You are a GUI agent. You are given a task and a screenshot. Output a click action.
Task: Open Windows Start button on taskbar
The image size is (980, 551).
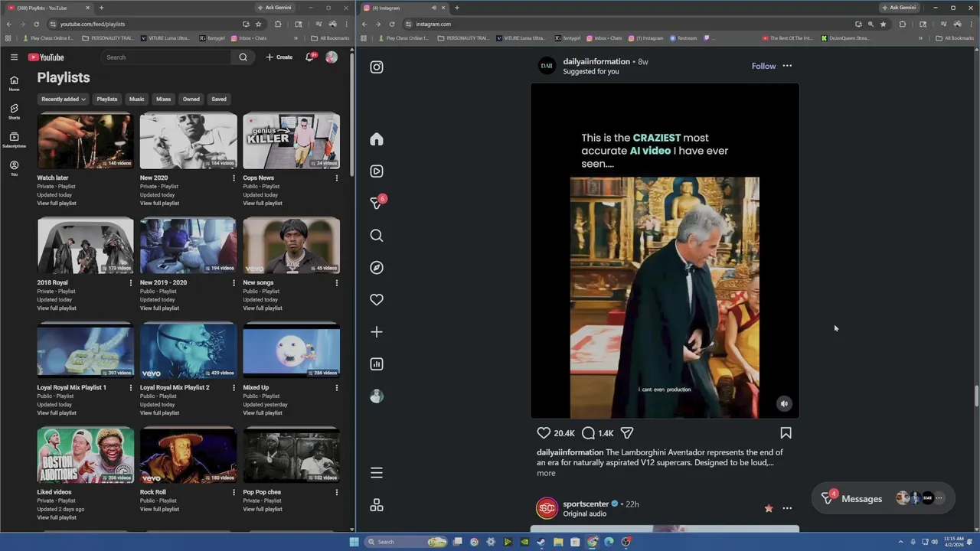coord(354,542)
